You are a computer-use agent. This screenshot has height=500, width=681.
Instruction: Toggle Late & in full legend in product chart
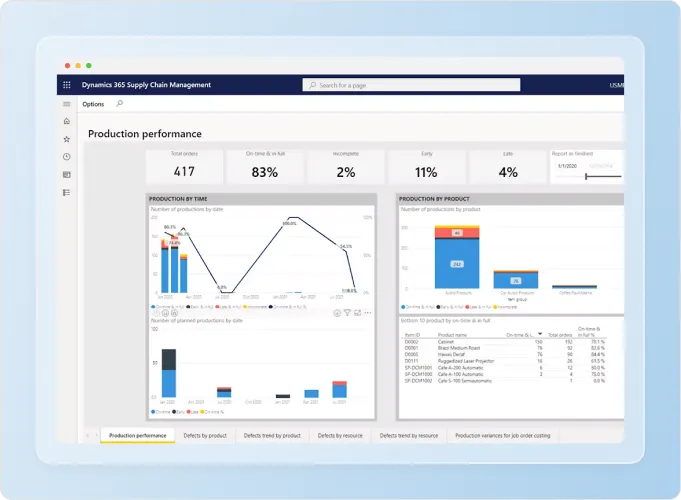[478, 307]
